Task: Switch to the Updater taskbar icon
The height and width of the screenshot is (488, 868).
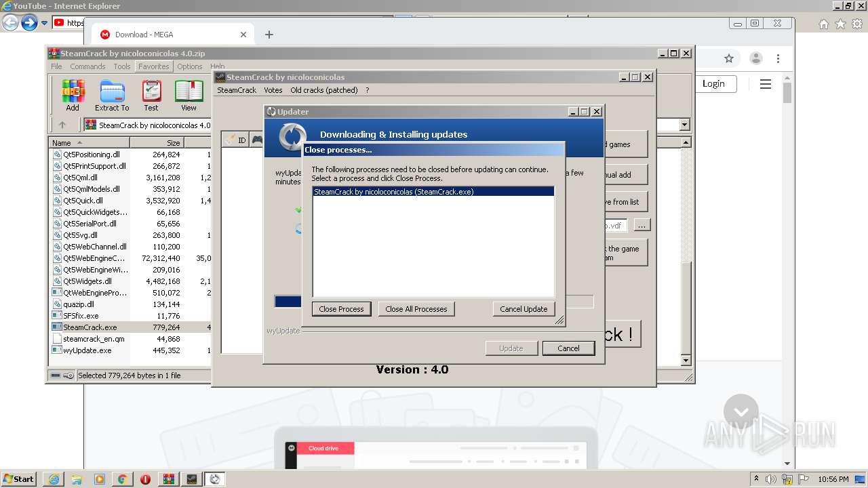Action: point(215,479)
